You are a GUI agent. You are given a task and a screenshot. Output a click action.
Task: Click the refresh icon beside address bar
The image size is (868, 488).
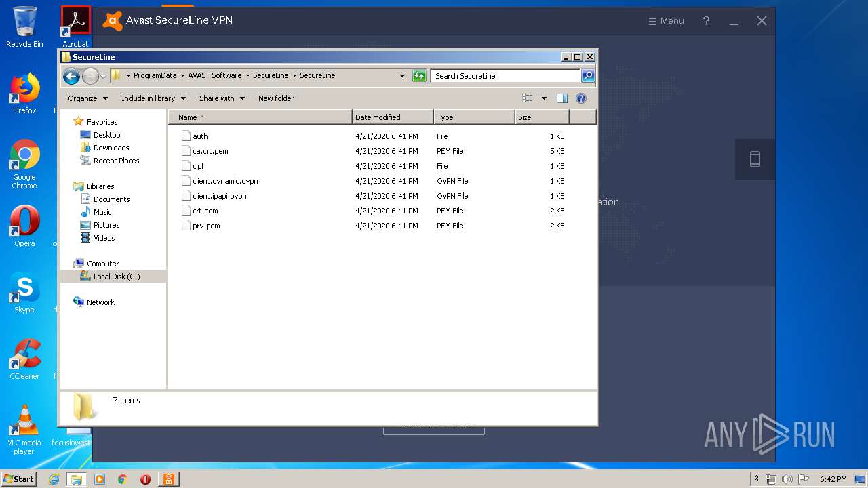coord(419,76)
